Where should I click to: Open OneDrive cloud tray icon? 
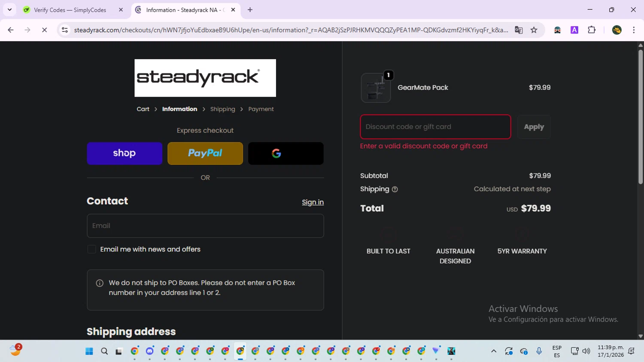(x=524, y=351)
